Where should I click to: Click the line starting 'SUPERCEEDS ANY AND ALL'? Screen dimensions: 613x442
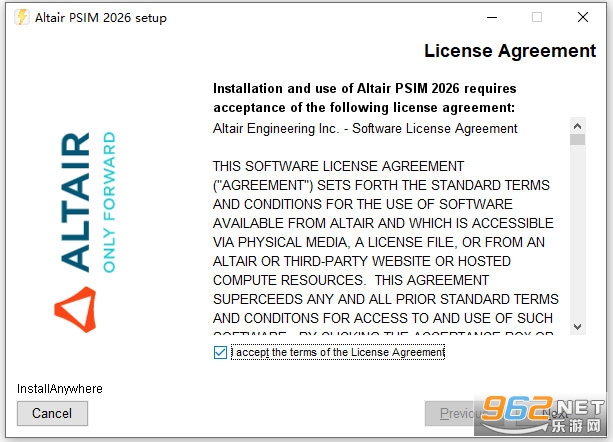coord(386,299)
